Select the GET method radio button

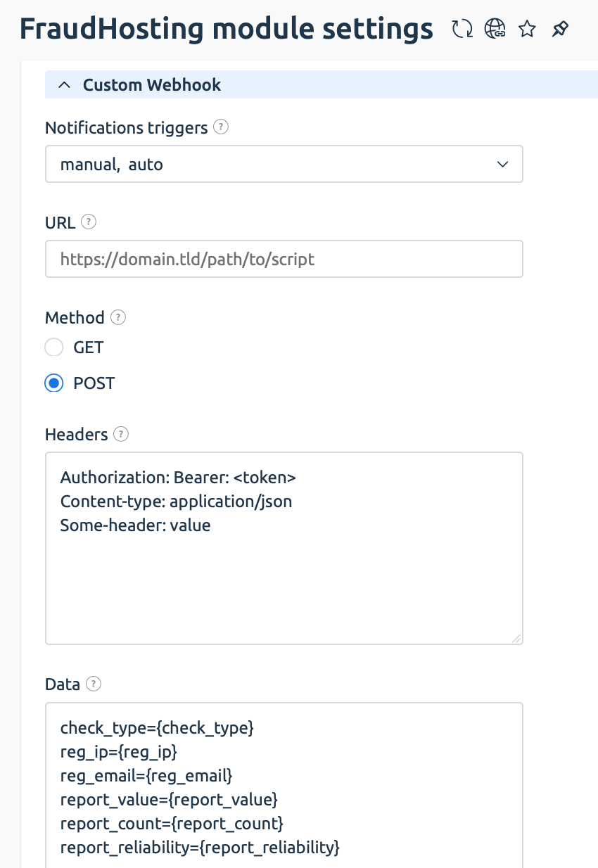tap(54, 347)
